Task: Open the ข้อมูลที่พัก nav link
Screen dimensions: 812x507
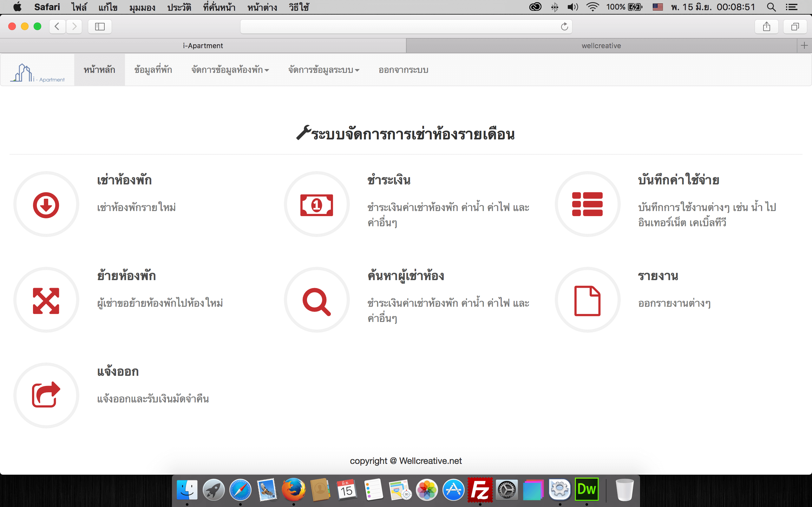Action: click(x=153, y=70)
